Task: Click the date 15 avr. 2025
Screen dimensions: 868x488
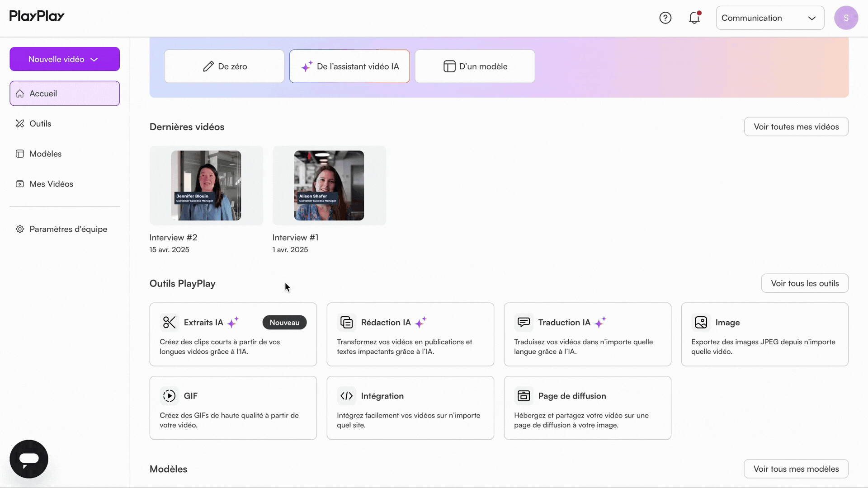Action: 170,250
